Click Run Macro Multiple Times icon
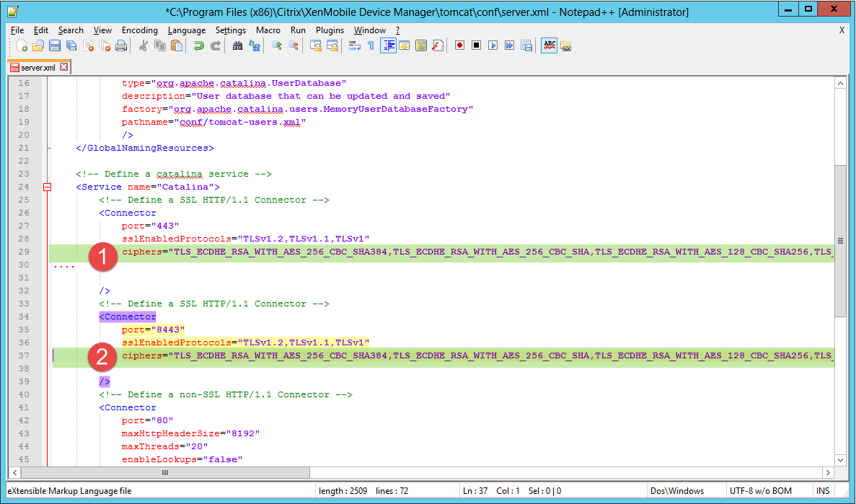This screenshot has width=856, height=504. click(509, 46)
